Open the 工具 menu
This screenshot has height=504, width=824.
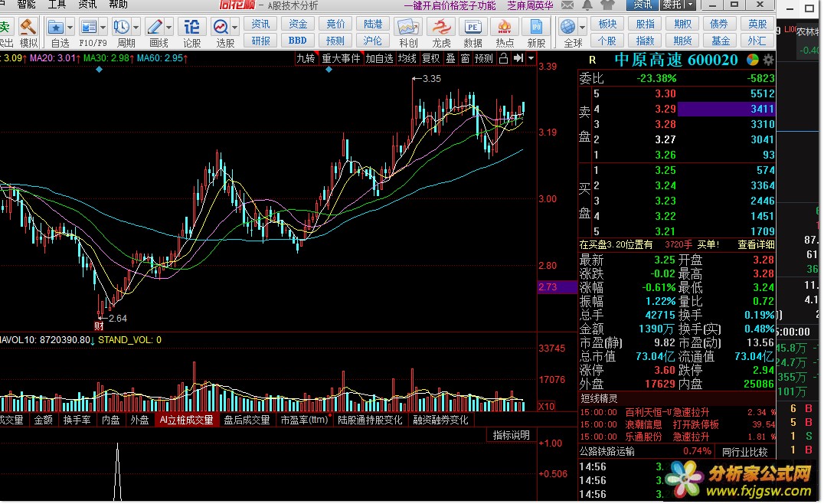(57, 5)
